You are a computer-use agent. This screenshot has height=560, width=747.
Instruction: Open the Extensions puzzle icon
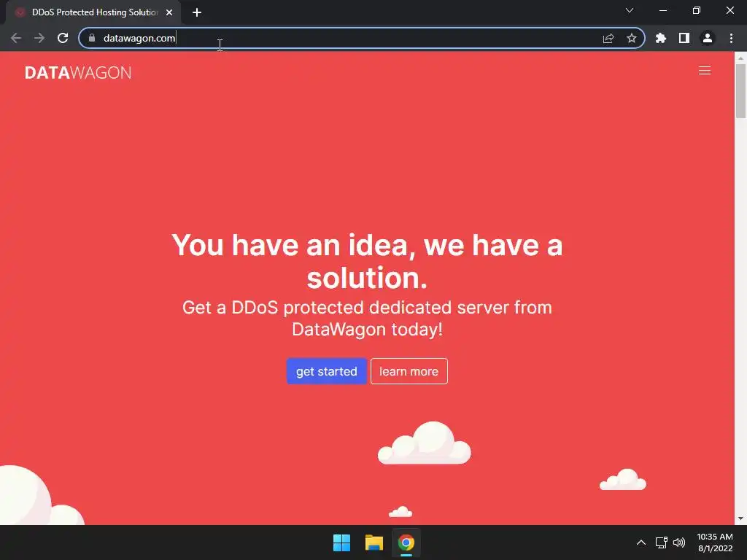point(661,38)
